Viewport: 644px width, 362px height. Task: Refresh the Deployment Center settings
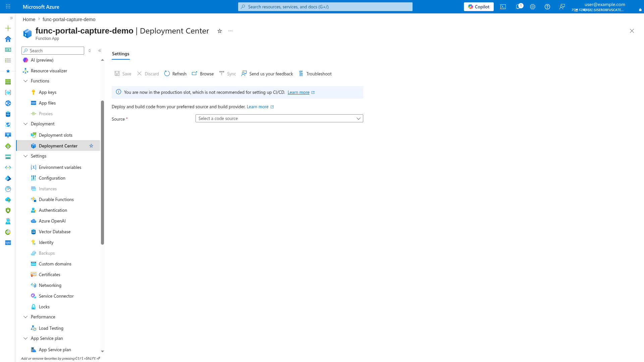175,74
